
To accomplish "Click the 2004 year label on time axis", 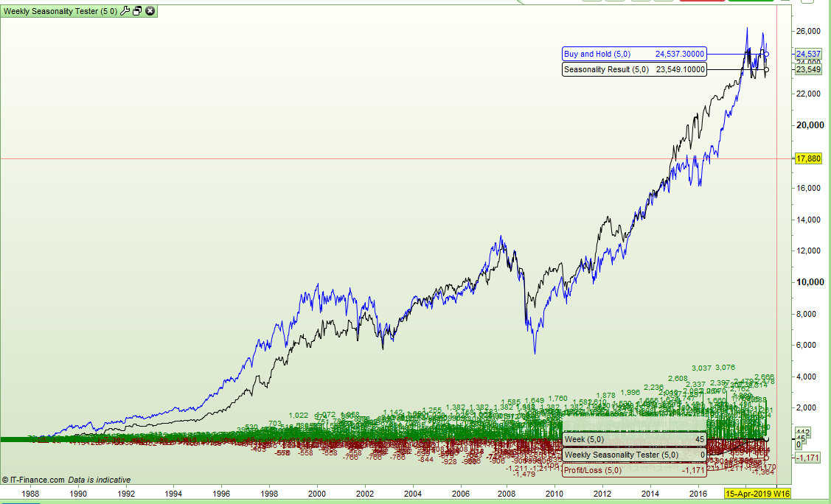I will click(413, 494).
